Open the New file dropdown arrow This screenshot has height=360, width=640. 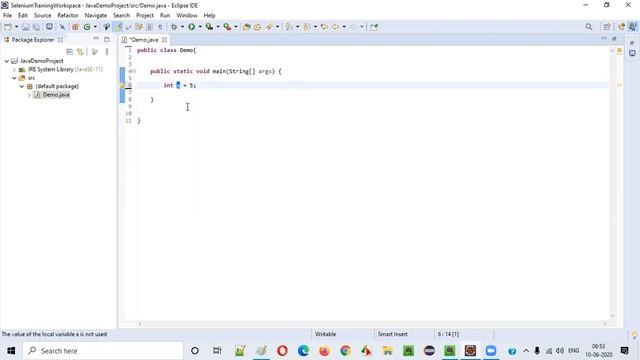pyautogui.click(x=16, y=27)
